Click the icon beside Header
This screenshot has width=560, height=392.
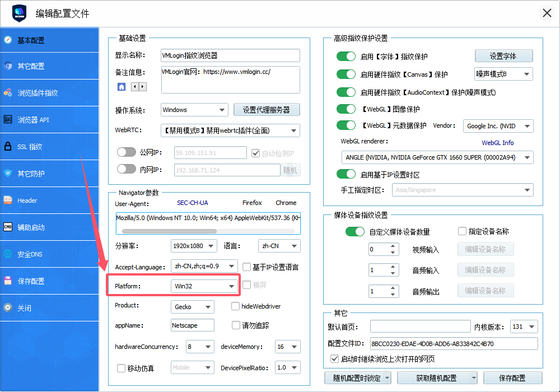(x=8, y=200)
